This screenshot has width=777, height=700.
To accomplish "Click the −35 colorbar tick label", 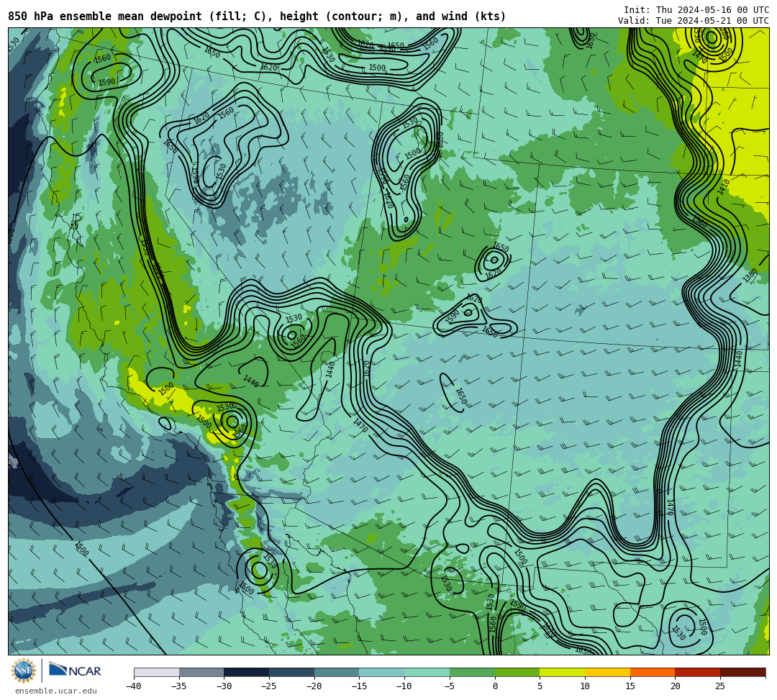I will tap(179, 686).
